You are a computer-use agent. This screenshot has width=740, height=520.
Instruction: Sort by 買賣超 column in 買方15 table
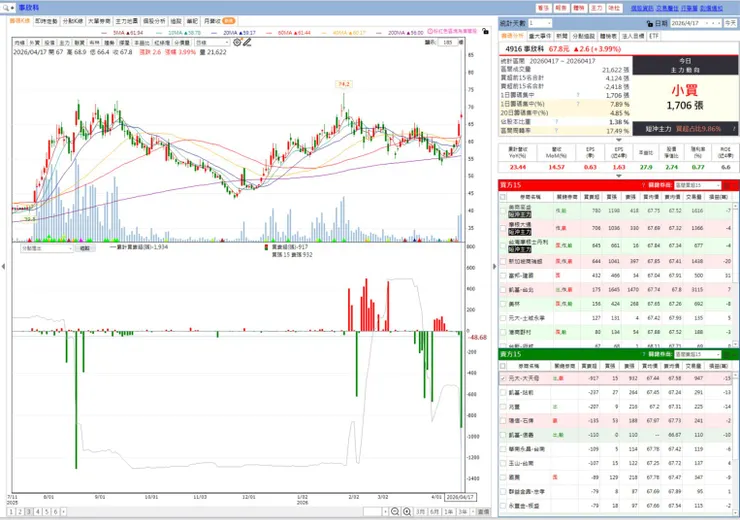click(591, 197)
